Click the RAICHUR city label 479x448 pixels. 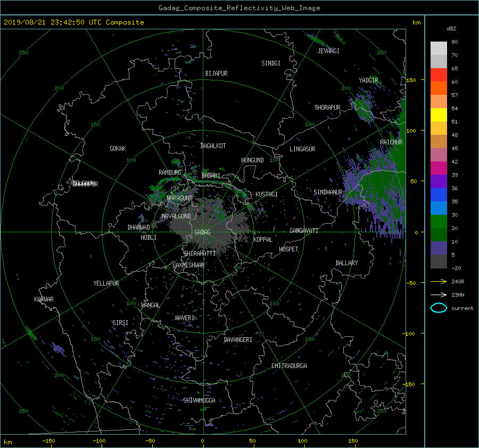tap(391, 142)
